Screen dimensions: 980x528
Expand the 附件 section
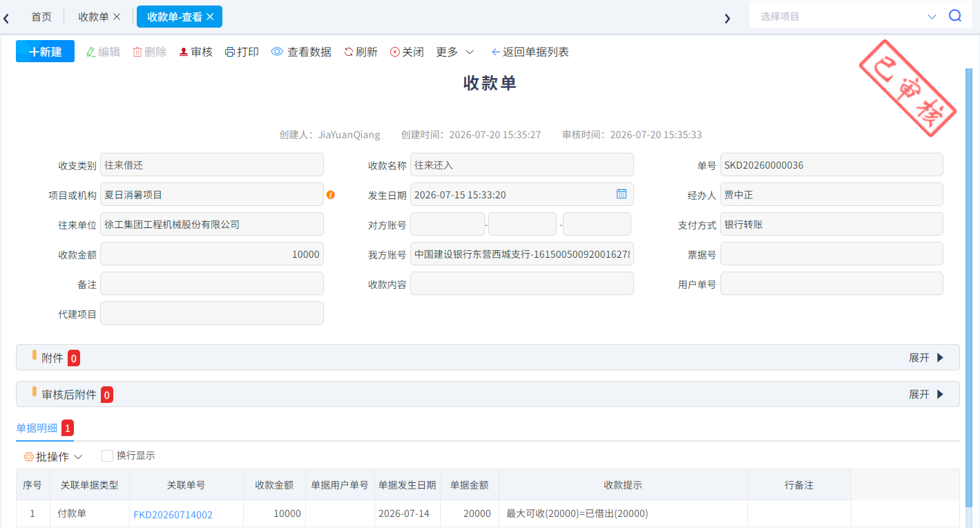925,357
